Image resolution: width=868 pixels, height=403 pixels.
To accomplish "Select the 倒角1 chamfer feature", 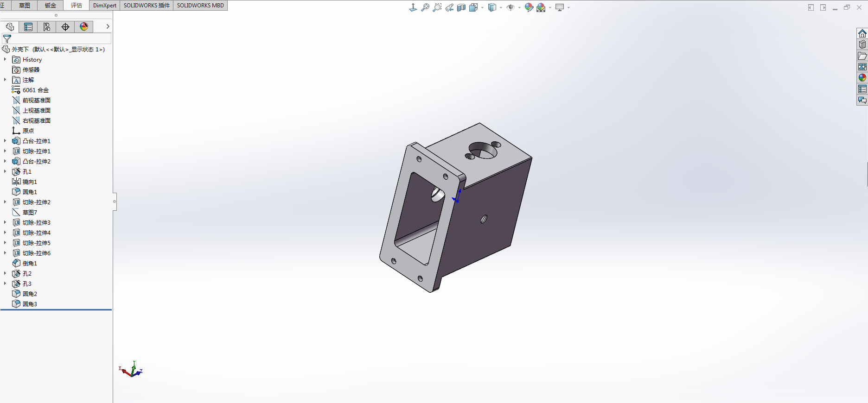I will 25,264.
